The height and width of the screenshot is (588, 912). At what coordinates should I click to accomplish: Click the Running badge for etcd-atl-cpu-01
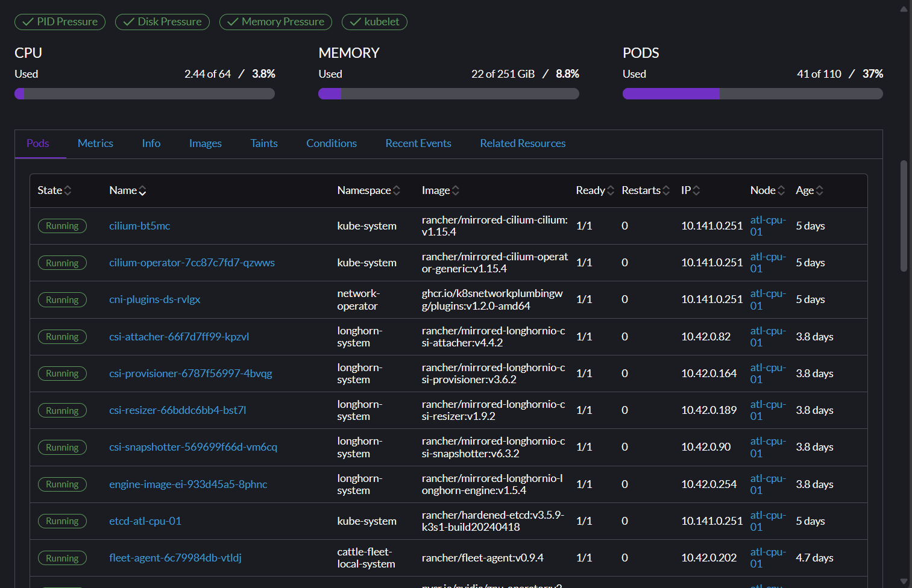[62, 521]
